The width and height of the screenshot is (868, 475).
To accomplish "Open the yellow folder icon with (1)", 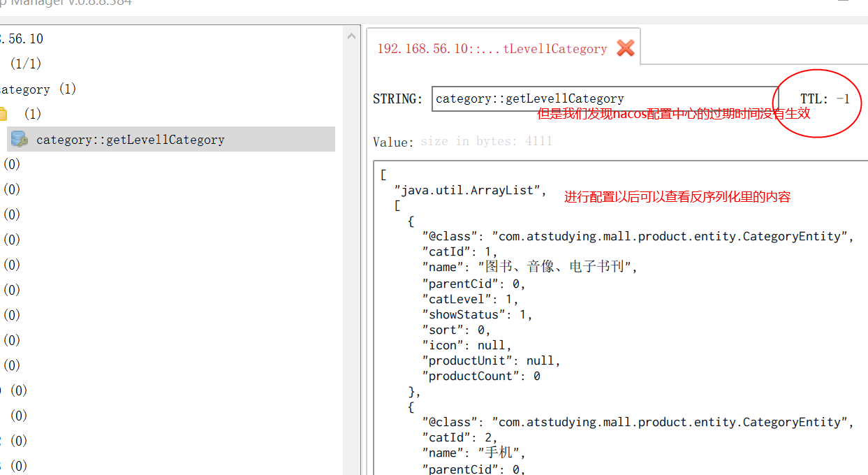I will (2, 114).
